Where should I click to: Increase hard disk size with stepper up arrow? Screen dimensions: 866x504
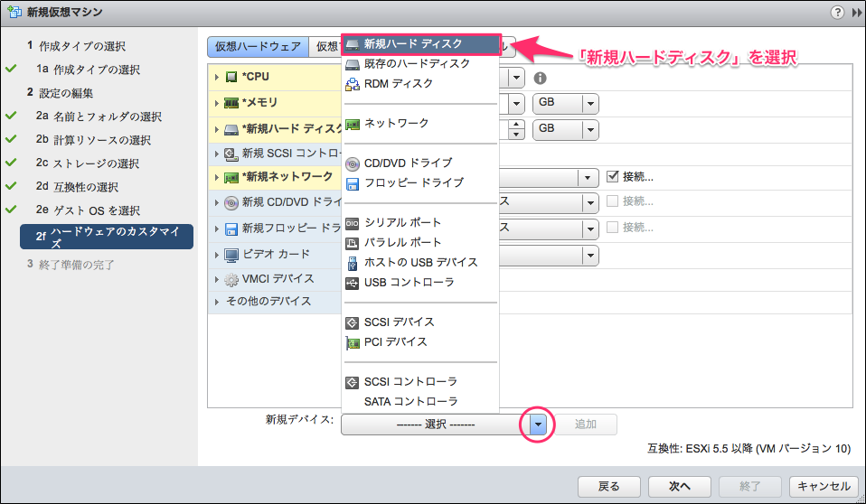pyautogui.click(x=516, y=125)
